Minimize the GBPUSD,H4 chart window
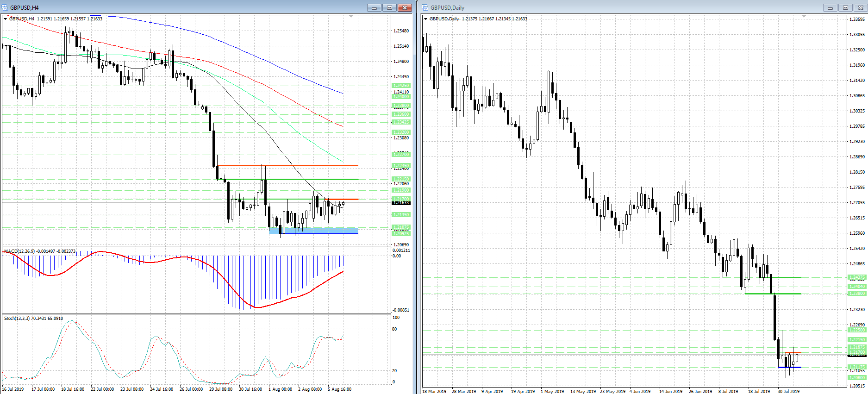 [374, 7]
